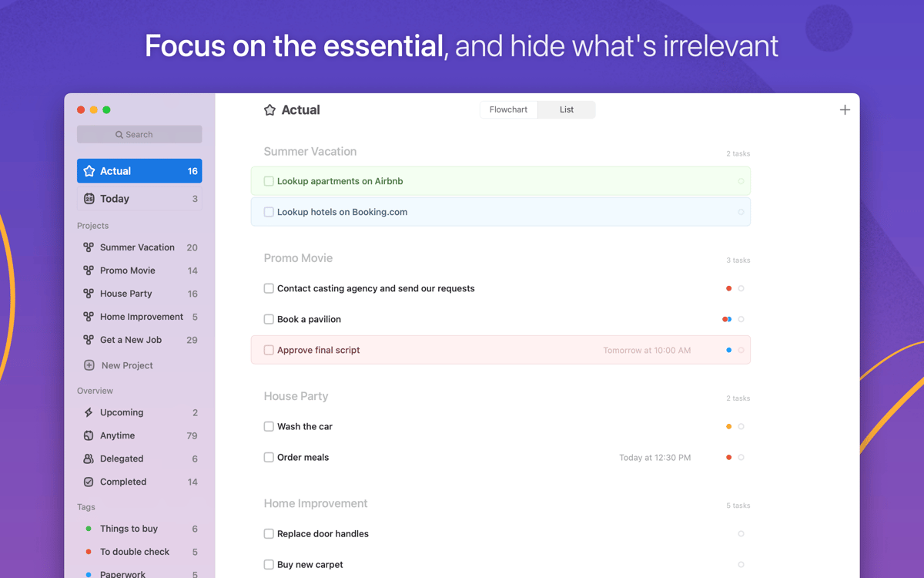Screen dimensions: 924x578
Task: Click the Anytime icon in Overview
Action: coord(89,435)
